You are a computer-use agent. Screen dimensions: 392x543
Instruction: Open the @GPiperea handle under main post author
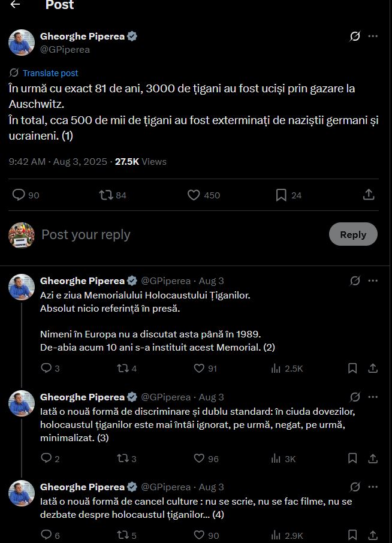click(65, 50)
